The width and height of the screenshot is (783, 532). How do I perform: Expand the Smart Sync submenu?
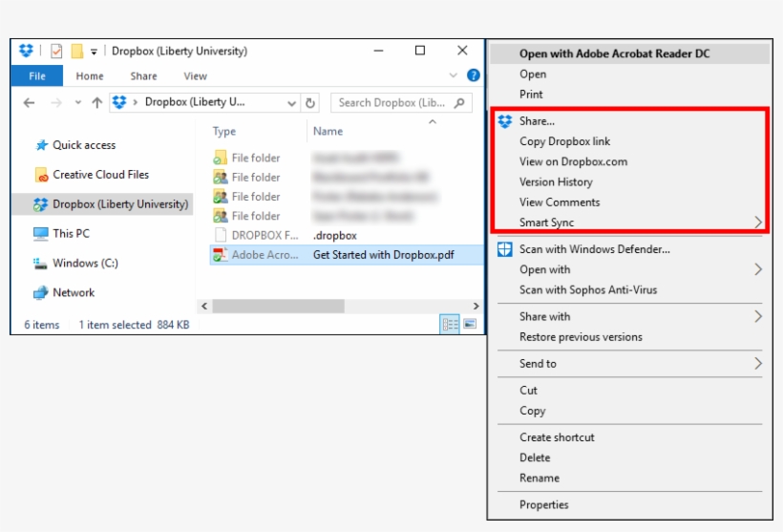630,223
